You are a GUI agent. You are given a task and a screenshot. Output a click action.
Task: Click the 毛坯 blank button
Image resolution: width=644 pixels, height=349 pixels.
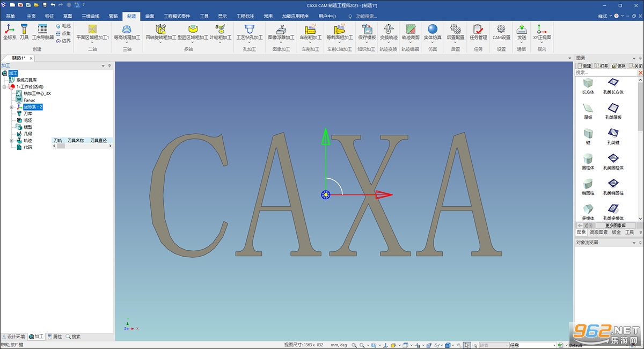pos(63,26)
